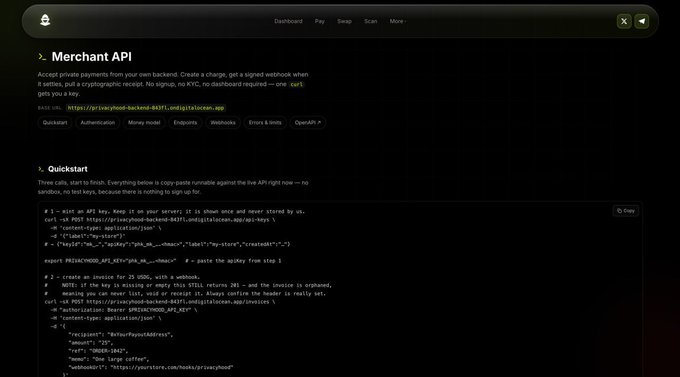Open the Dashboard nav item
The image size is (680, 377).
[x=288, y=21]
